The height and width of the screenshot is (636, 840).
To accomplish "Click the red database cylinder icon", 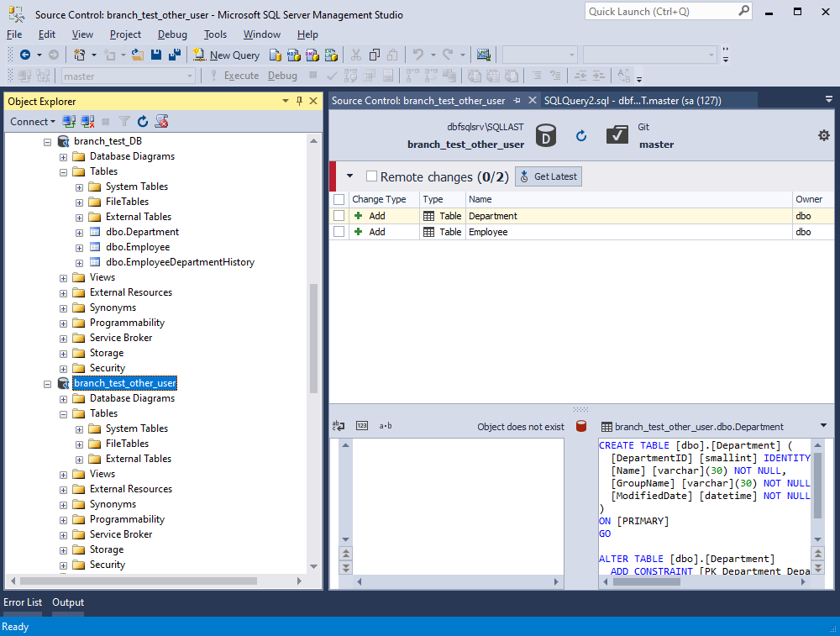I will 581,426.
